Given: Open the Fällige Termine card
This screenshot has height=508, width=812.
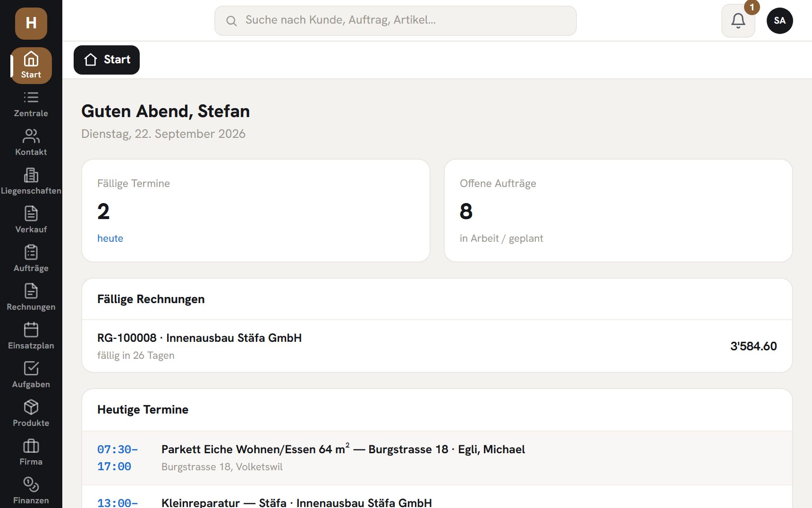Looking at the screenshot, I should (x=256, y=211).
